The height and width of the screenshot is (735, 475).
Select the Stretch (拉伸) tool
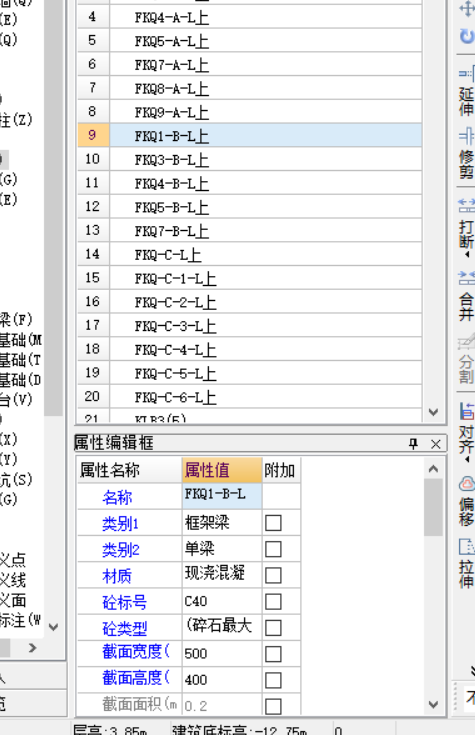click(x=466, y=563)
